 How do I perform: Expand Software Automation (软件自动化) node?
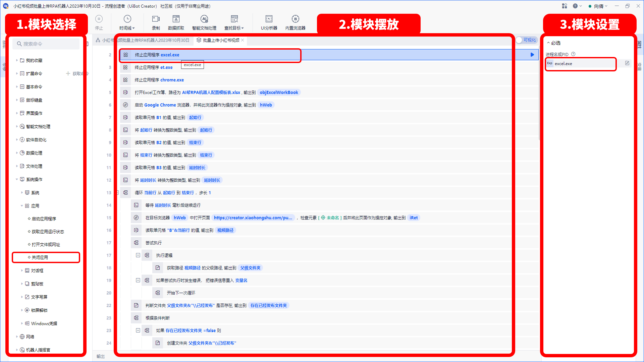[x=17, y=140]
